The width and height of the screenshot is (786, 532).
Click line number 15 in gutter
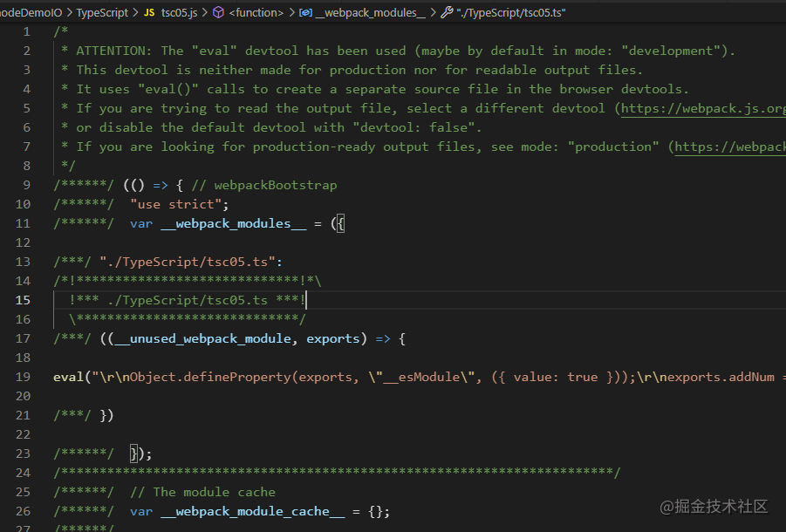pos(23,300)
